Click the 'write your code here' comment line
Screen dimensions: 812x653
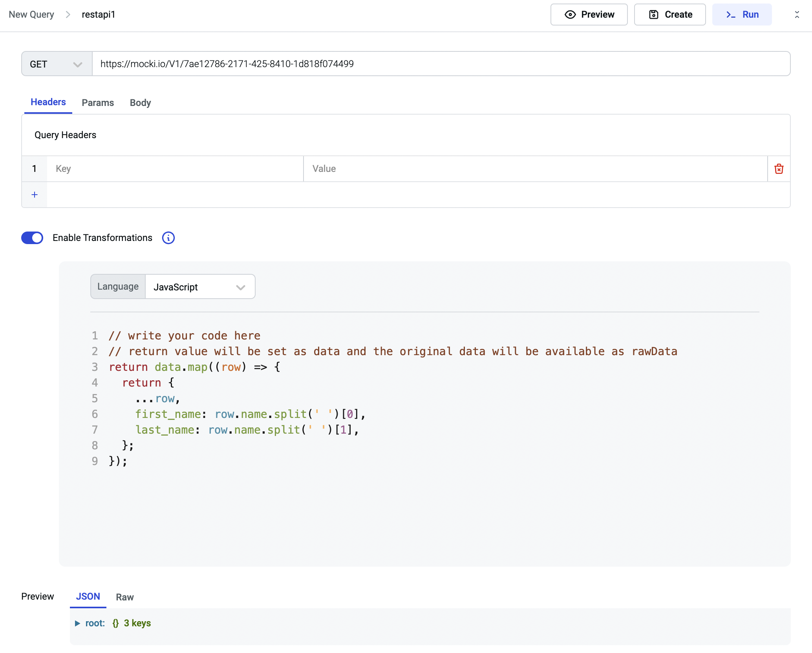[185, 336]
